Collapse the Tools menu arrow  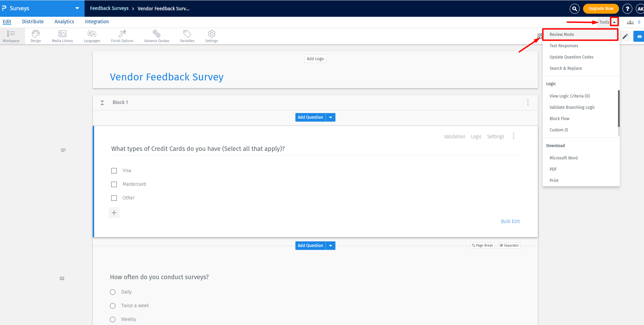615,21
